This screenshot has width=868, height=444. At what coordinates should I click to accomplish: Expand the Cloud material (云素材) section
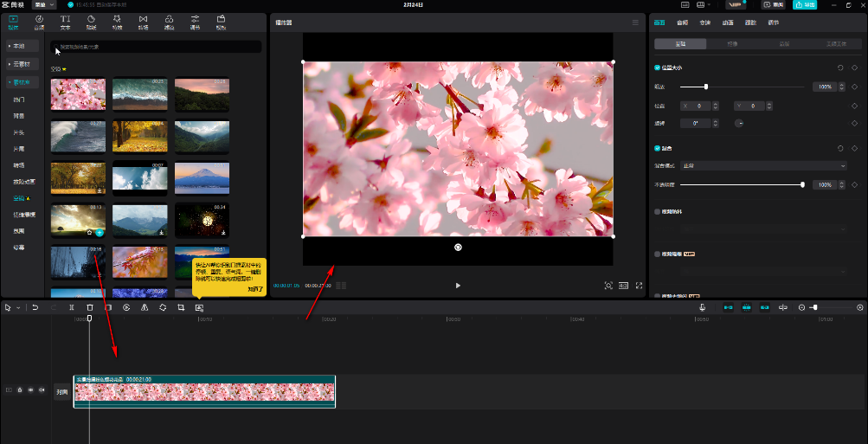22,63
